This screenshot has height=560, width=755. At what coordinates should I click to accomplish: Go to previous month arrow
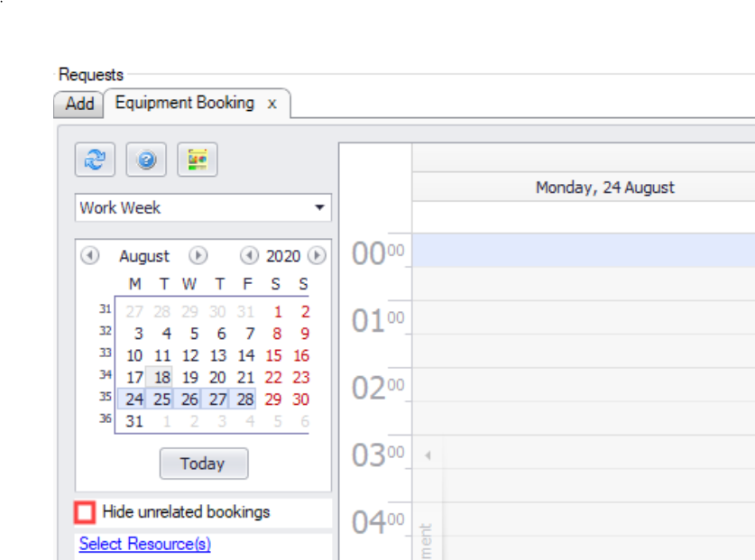(x=89, y=256)
